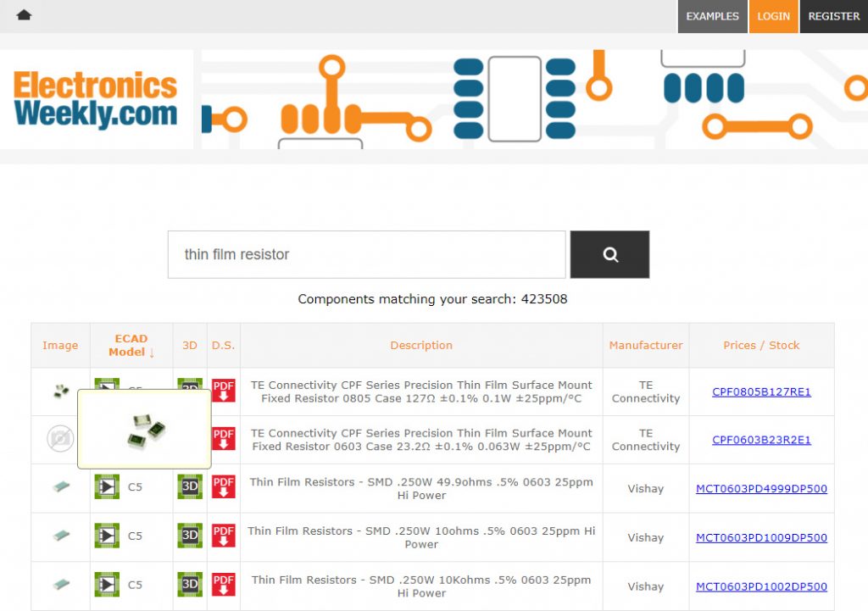Open datasheet PDF for MCT0603PD4999DP500

(224, 487)
